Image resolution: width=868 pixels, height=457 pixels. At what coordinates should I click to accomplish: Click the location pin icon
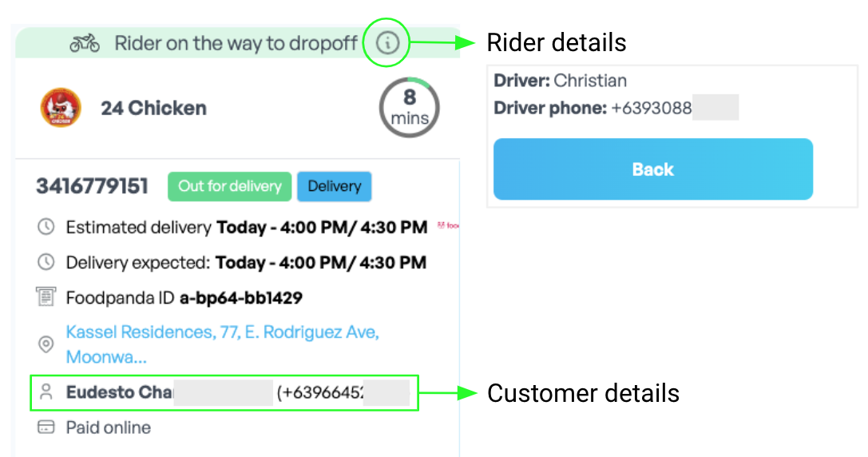tap(46, 344)
